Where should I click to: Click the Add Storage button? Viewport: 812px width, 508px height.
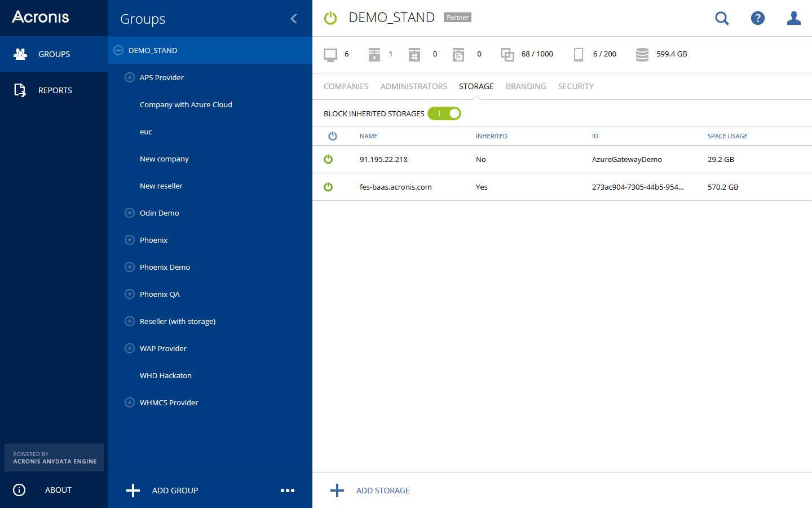tap(370, 491)
